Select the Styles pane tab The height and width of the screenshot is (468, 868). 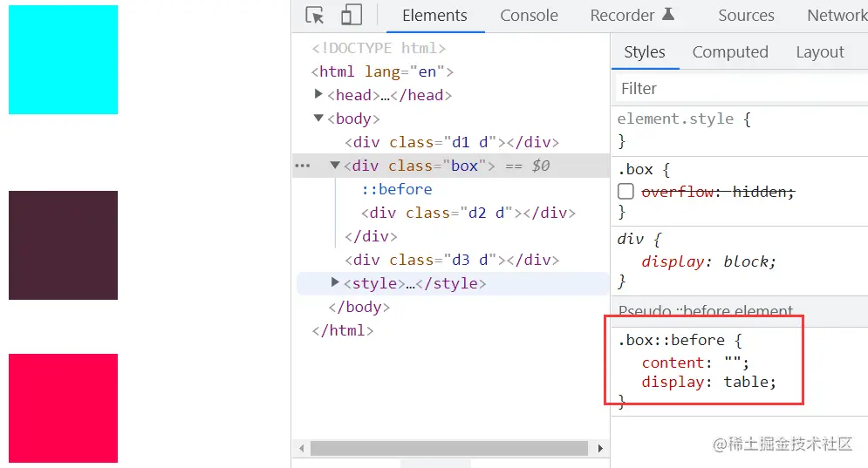coord(645,52)
